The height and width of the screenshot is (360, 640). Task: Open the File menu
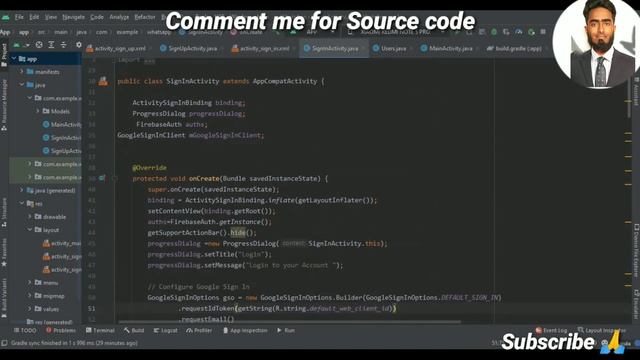[19, 17]
